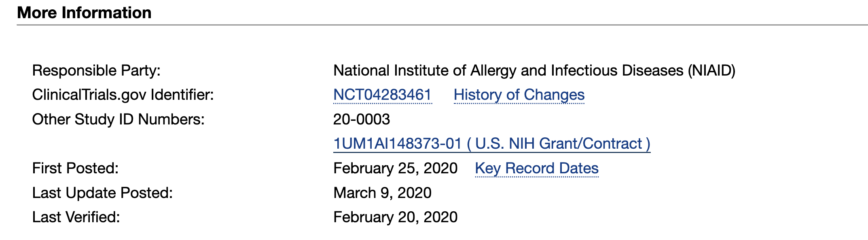Select the February 25, 2020 date
Image resolution: width=868 pixels, height=240 pixels.
click(x=395, y=168)
